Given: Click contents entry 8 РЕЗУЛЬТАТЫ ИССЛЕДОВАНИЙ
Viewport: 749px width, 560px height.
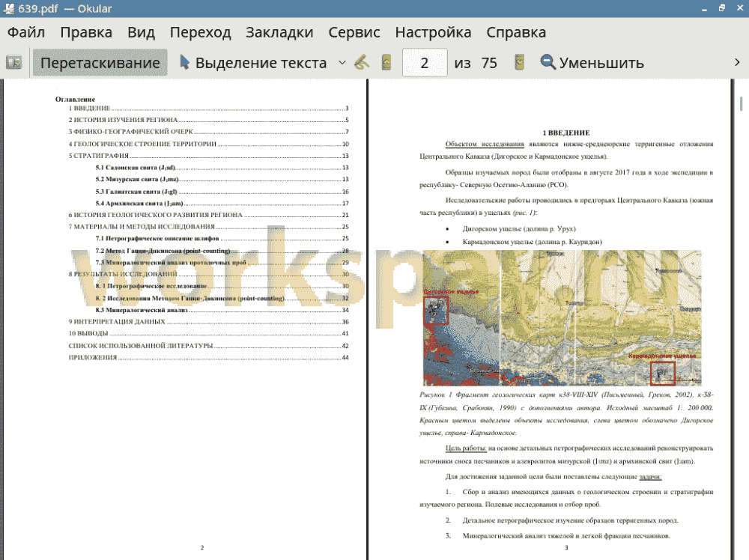Looking at the screenshot, I should click(208, 274).
